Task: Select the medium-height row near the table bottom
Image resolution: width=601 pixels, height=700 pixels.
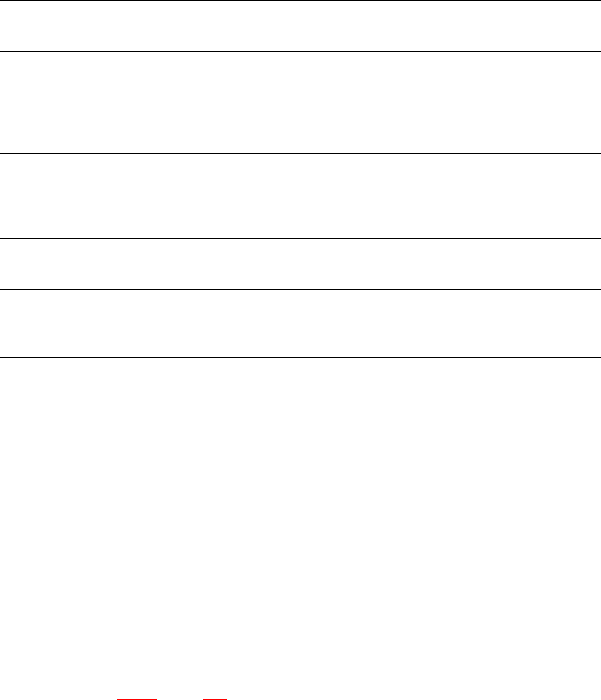Action: (x=300, y=310)
